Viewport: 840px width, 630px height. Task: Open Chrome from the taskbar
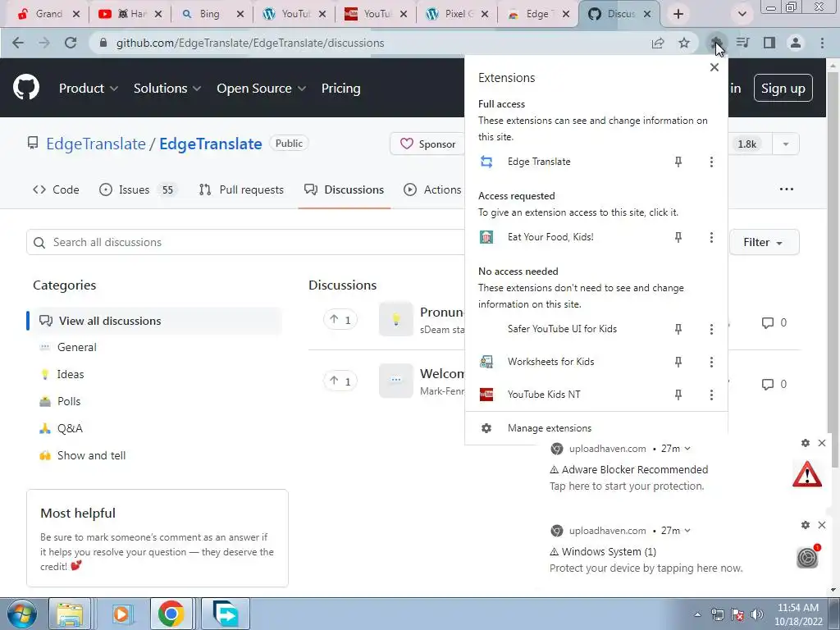click(x=171, y=614)
